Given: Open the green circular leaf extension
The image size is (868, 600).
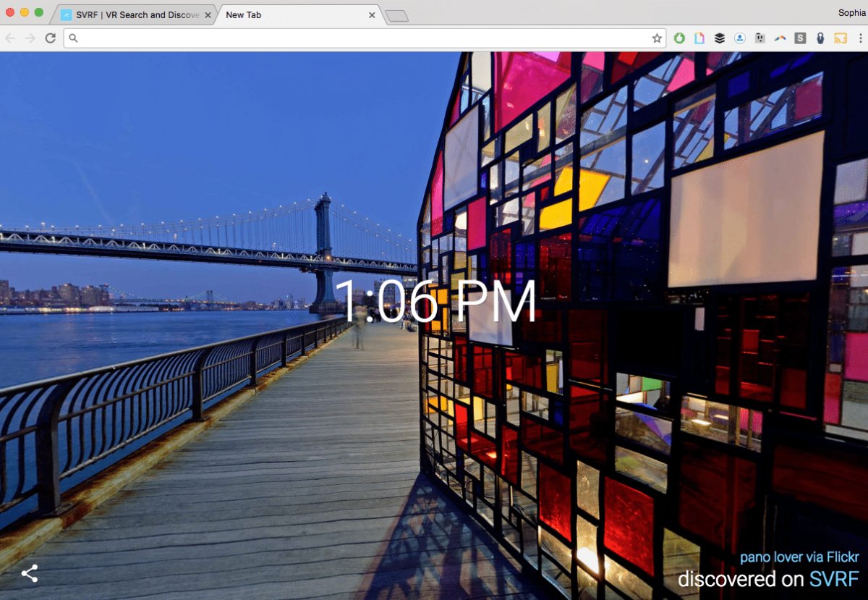Looking at the screenshot, I should [x=679, y=38].
